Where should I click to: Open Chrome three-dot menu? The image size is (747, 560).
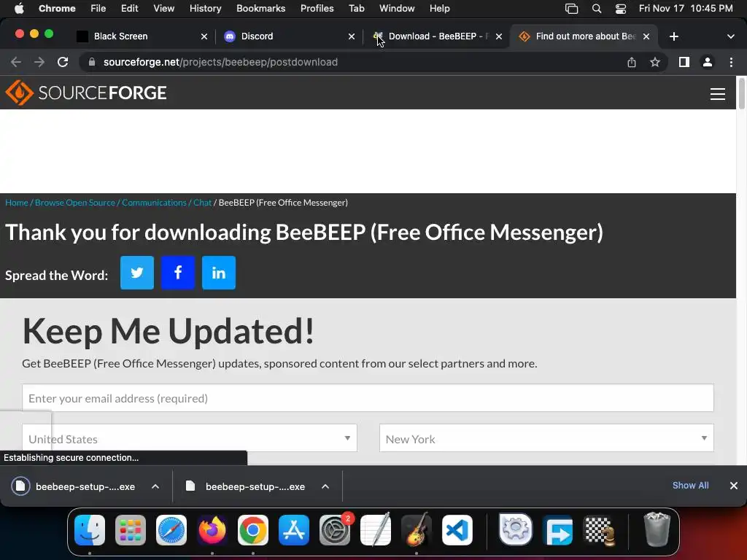pos(731,62)
